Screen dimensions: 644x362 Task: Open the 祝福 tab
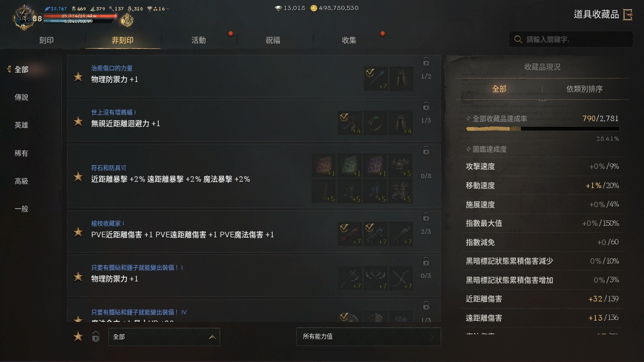[273, 40]
